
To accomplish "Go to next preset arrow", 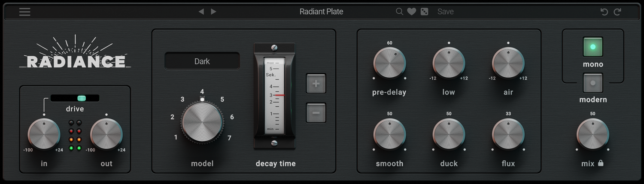I will click(x=213, y=12).
